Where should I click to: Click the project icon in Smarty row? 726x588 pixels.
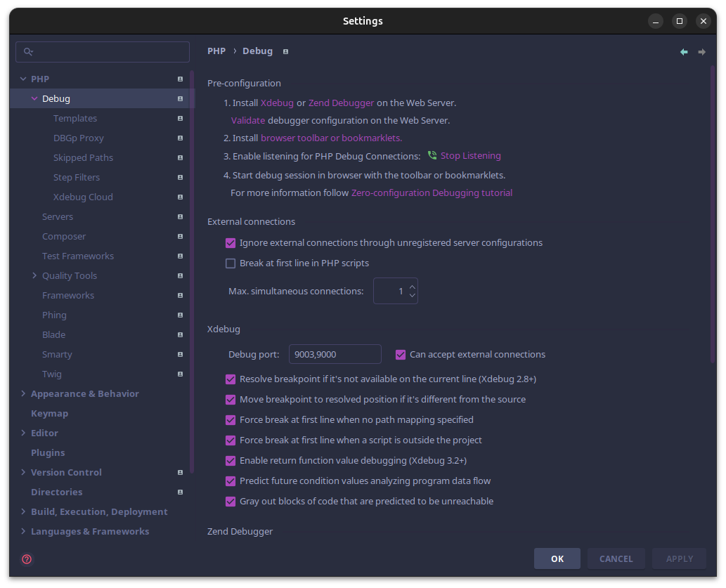coord(180,355)
